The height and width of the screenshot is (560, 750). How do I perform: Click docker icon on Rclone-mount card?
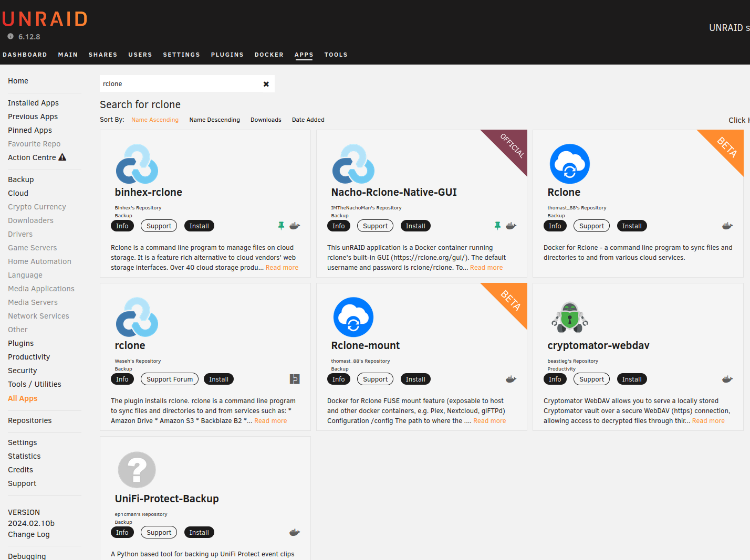click(511, 379)
